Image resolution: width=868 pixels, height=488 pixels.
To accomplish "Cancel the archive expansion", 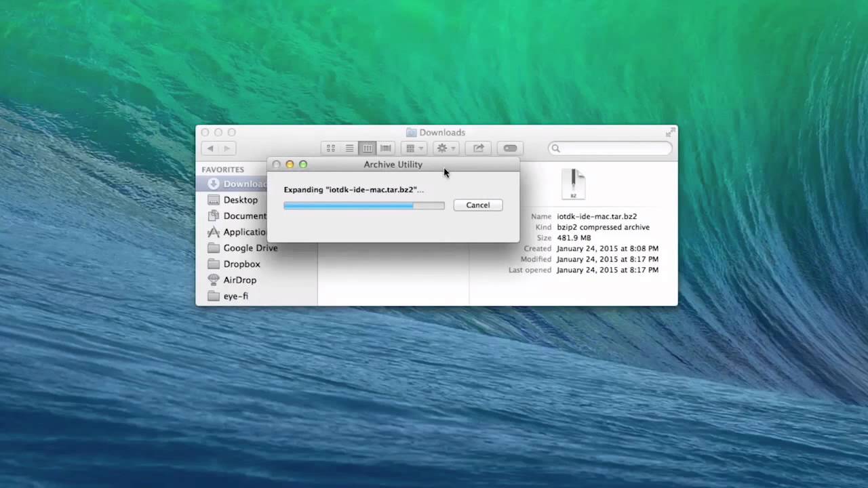I will 477,205.
